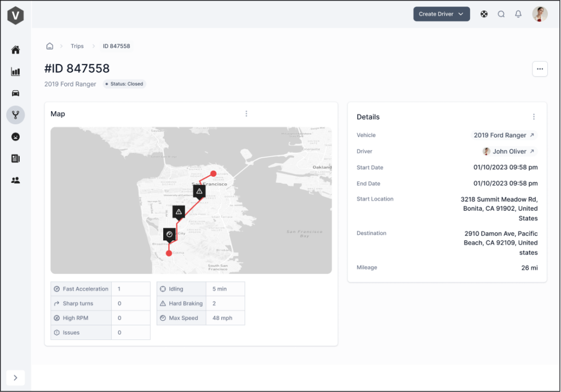Open the Trips route icon in sidebar
This screenshot has width=561, height=392.
[x=15, y=115]
